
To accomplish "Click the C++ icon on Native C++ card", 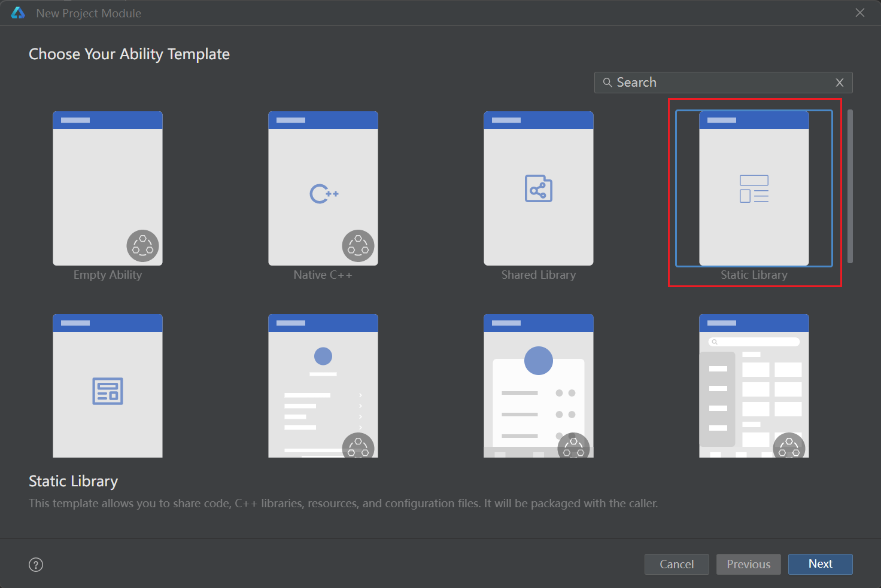I will point(324,194).
